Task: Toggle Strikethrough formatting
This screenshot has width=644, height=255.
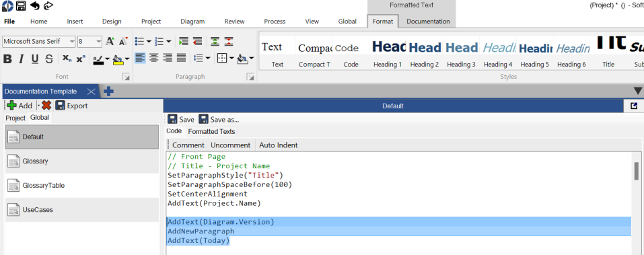Action: 49,59
